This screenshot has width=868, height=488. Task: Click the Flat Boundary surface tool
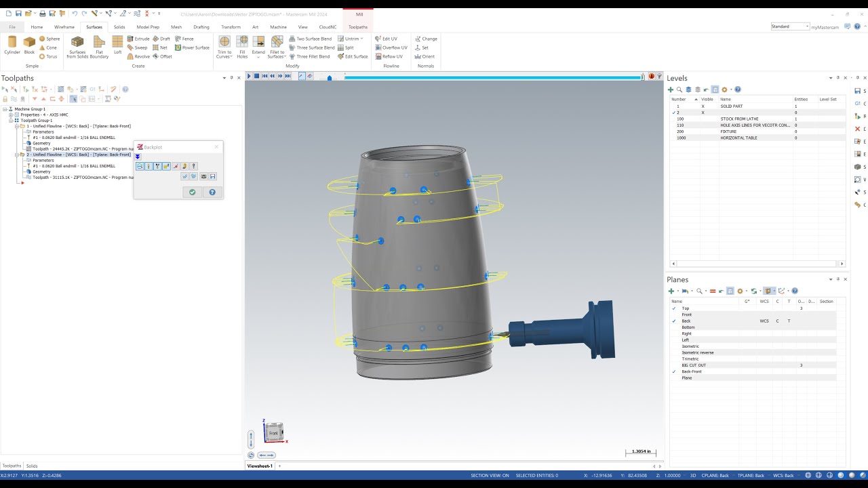click(99, 47)
